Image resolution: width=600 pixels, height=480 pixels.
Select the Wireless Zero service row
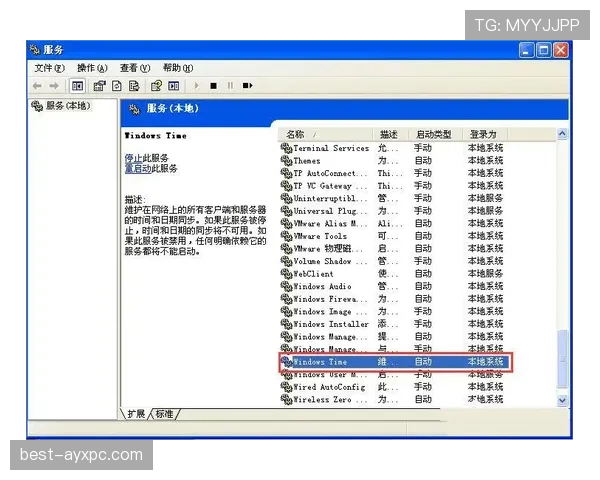(x=393, y=400)
